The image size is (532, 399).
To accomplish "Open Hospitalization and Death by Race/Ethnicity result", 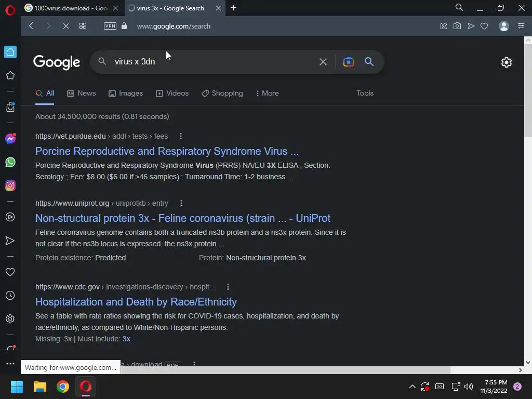I will pos(136,302).
